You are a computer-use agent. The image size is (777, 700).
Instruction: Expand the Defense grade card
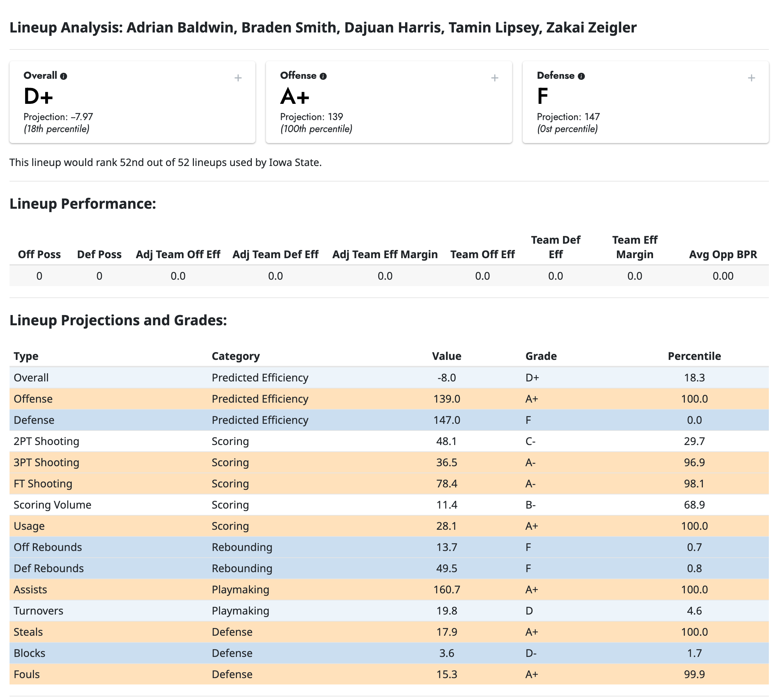tap(752, 78)
